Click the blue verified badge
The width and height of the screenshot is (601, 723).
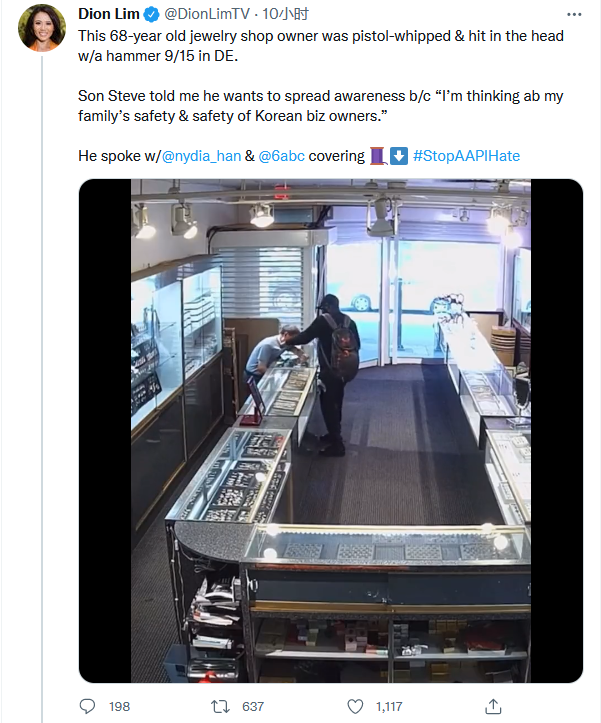click(153, 14)
